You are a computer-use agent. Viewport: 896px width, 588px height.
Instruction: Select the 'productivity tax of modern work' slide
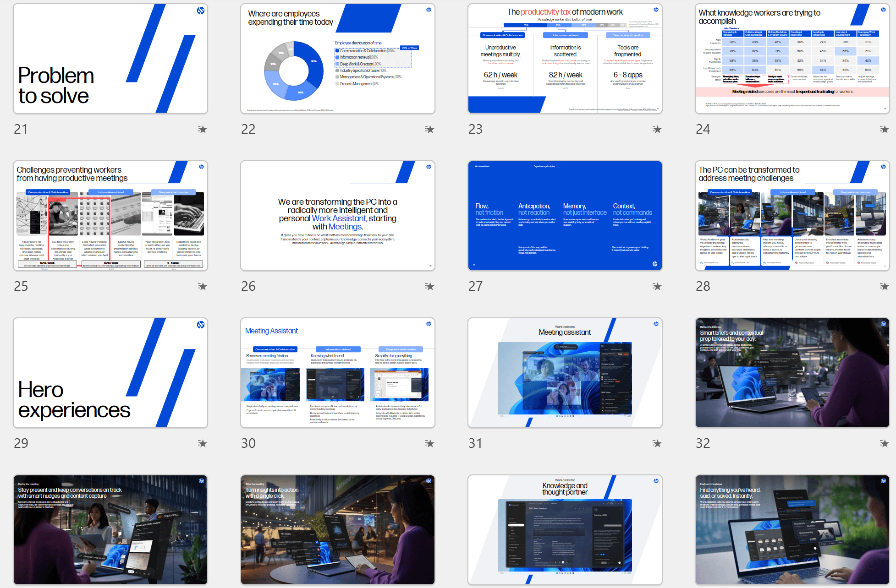[565, 59]
